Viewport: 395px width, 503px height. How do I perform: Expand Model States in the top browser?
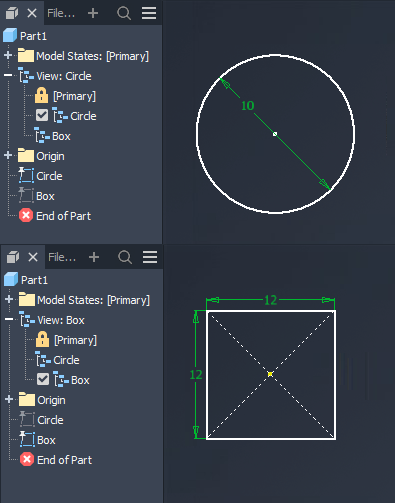[8, 56]
